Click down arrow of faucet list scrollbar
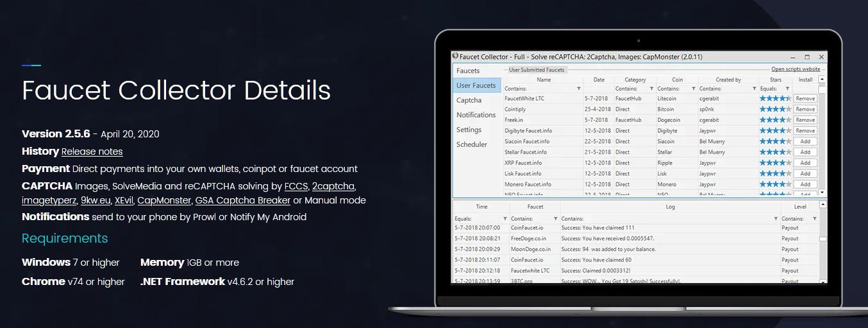This screenshot has height=328, width=868. coord(822,192)
